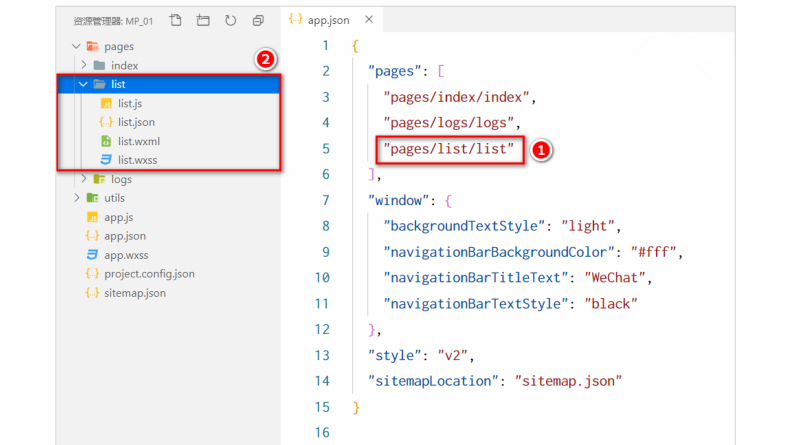The width and height of the screenshot is (792, 445).
Task: Collapse the pages folder chevron
Action: [x=77, y=46]
